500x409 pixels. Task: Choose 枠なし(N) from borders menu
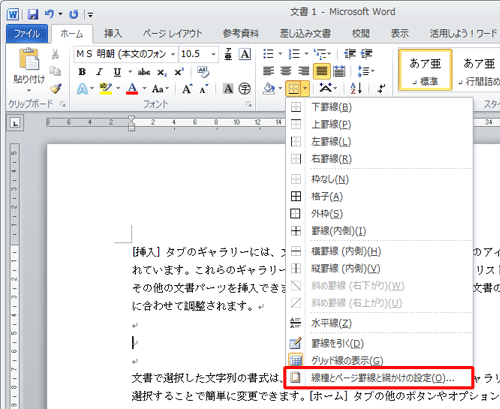(379, 179)
